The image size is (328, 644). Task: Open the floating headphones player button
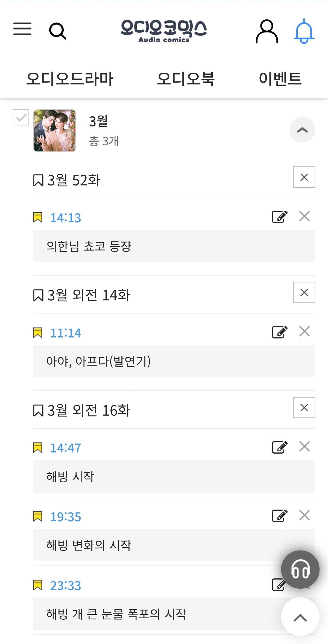(x=300, y=569)
